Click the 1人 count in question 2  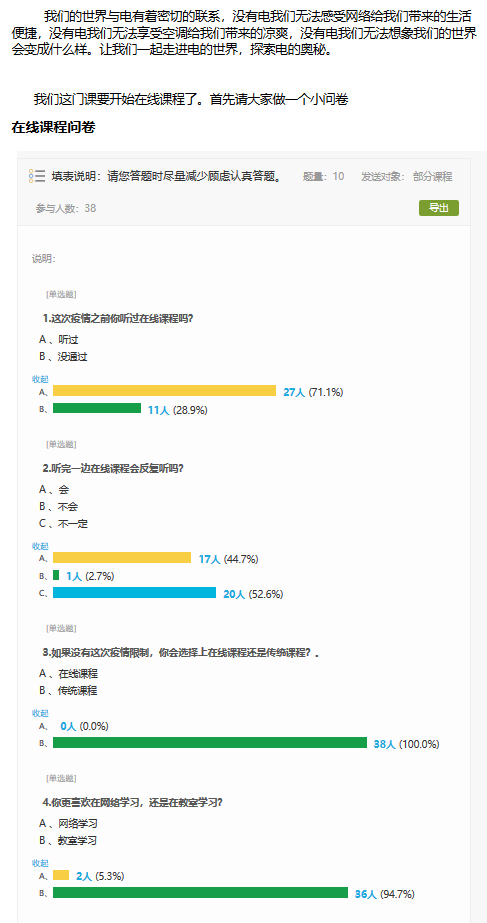click(x=74, y=577)
